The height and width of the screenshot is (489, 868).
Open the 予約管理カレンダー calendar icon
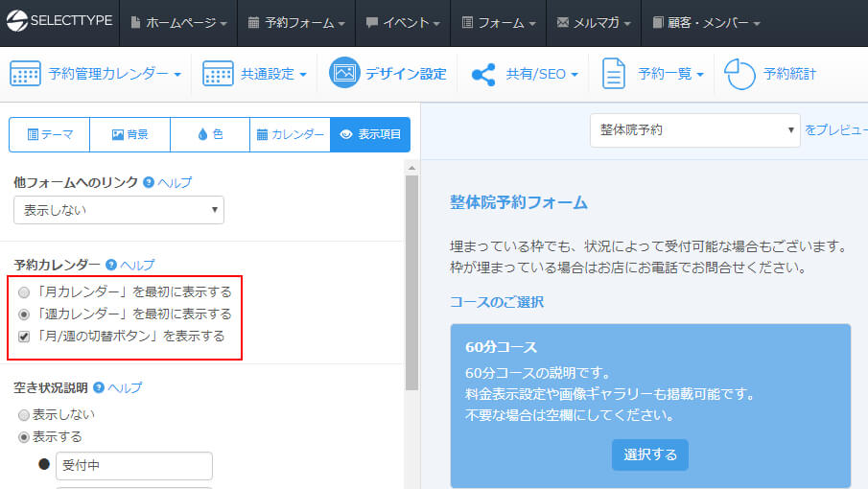(25, 74)
